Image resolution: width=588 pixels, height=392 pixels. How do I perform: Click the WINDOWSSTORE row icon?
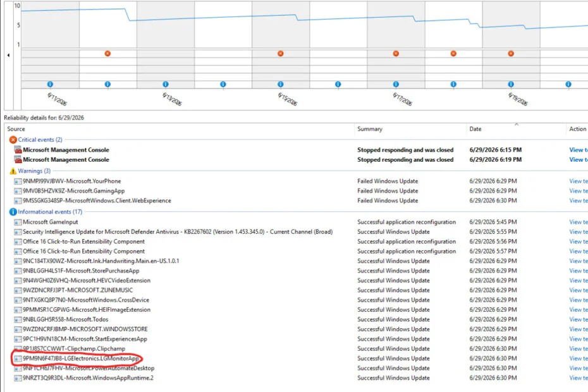pos(18,329)
